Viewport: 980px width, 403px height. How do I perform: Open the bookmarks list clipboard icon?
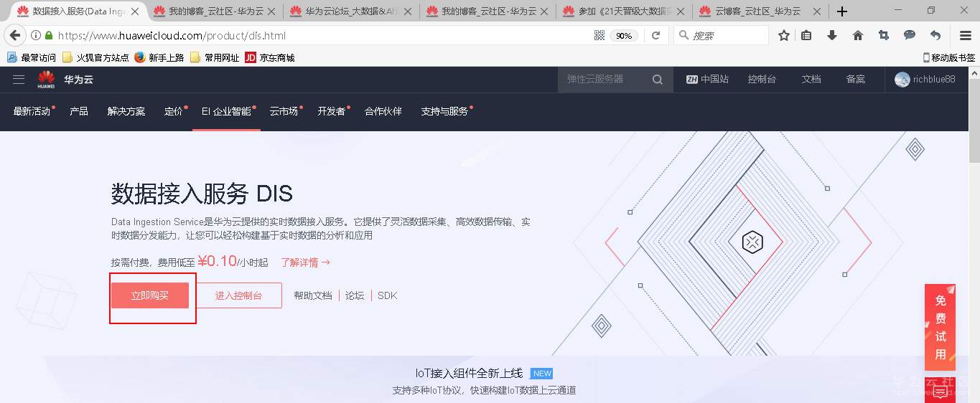click(806, 35)
